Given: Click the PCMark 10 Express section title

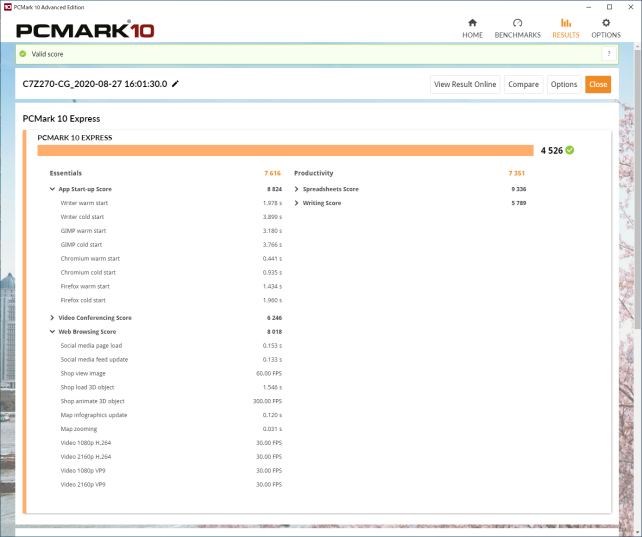Looking at the screenshot, I should tap(61, 119).
